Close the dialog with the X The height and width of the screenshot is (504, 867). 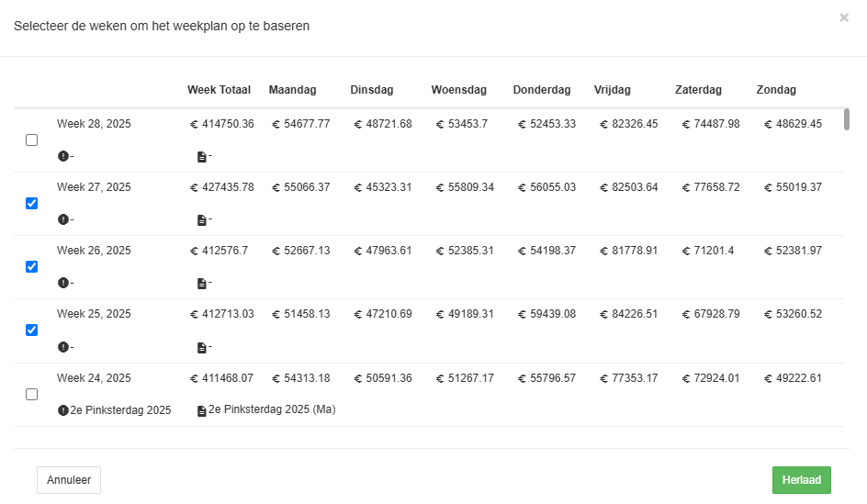tap(844, 17)
